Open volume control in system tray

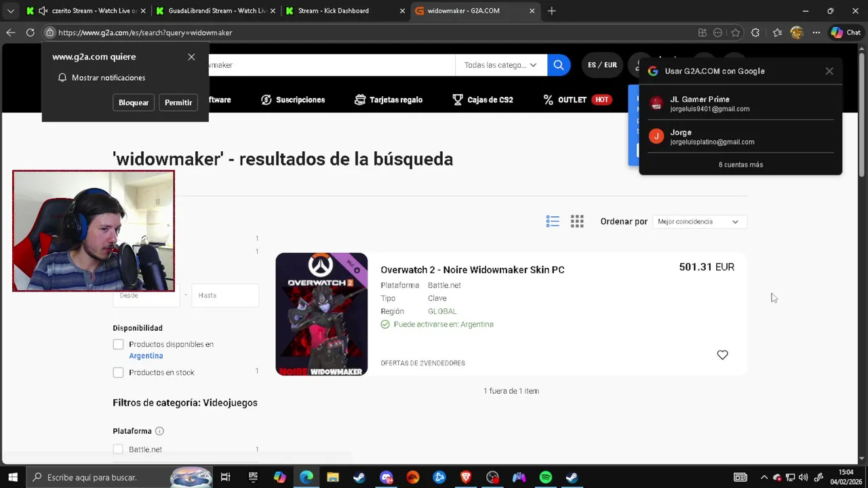[804, 477]
